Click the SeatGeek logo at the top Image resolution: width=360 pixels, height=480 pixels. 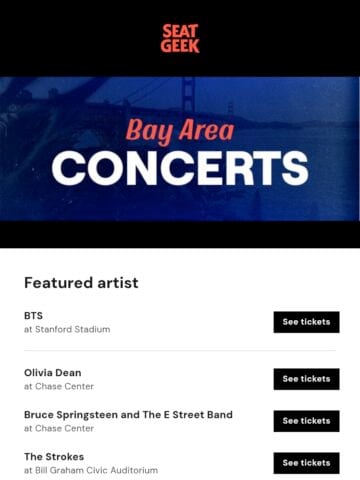(180, 38)
